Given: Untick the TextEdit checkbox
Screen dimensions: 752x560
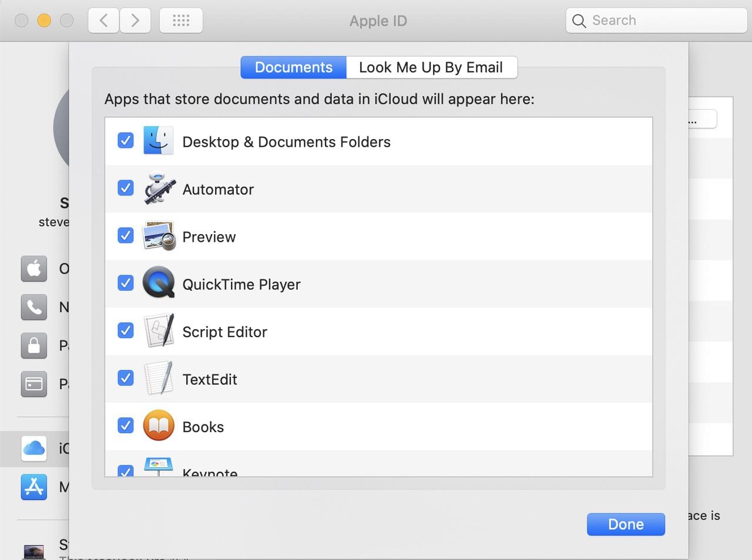Looking at the screenshot, I should click(x=126, y=378).
